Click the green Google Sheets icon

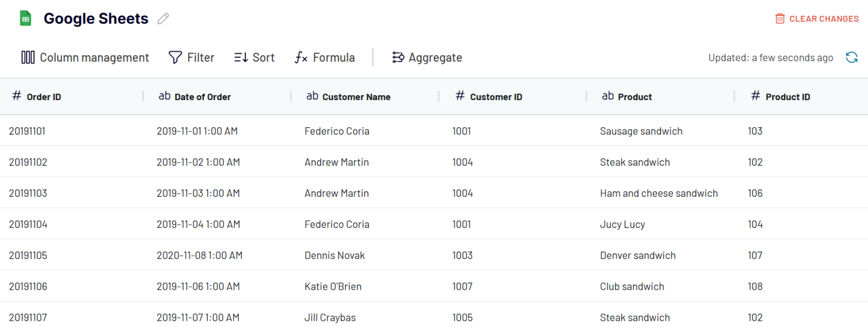25,18
